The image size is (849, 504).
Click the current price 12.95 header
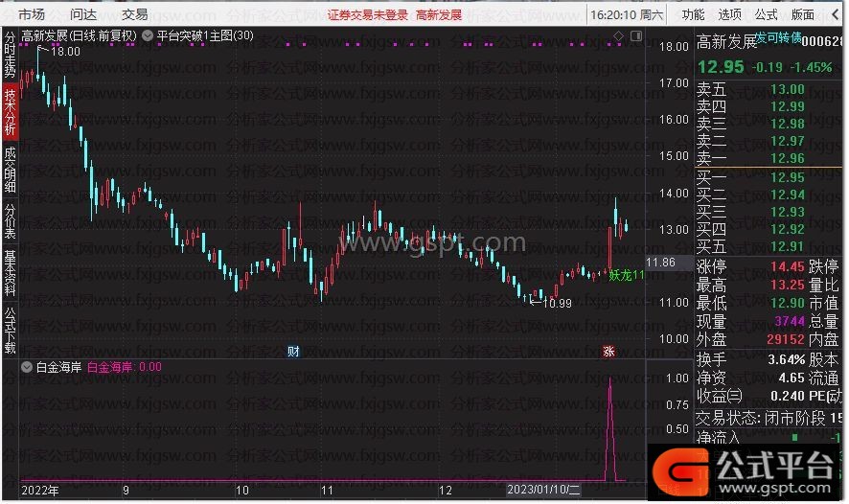tap(721, 67)
